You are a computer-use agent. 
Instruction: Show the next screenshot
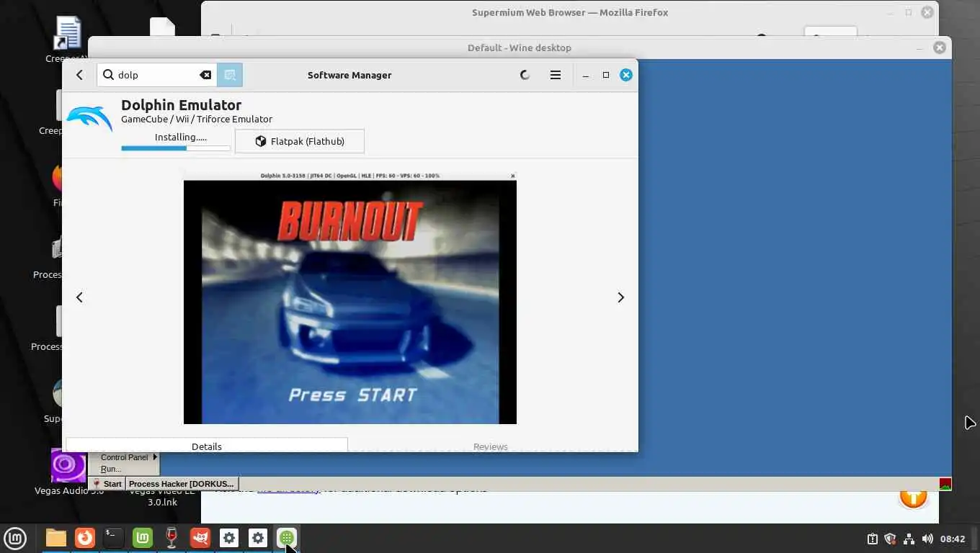click(x=620, y=297)
